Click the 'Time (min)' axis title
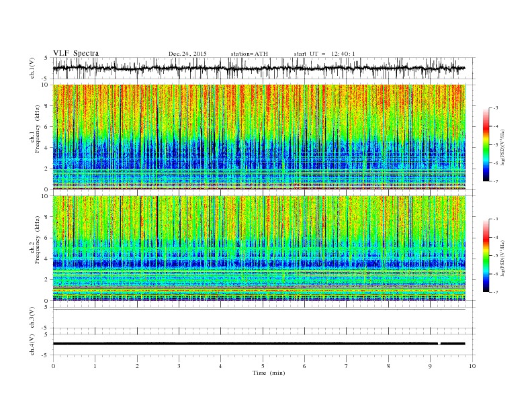The width and height of the screenshot is (532, 411). tap(269, 373)
